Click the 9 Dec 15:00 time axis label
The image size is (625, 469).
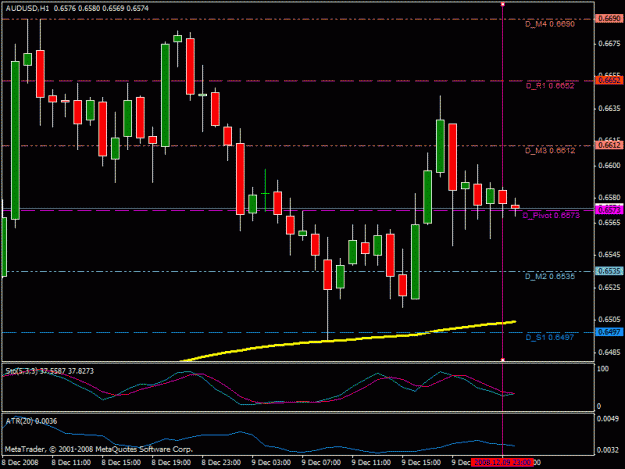pyautogui.click(x=421, y=462)
